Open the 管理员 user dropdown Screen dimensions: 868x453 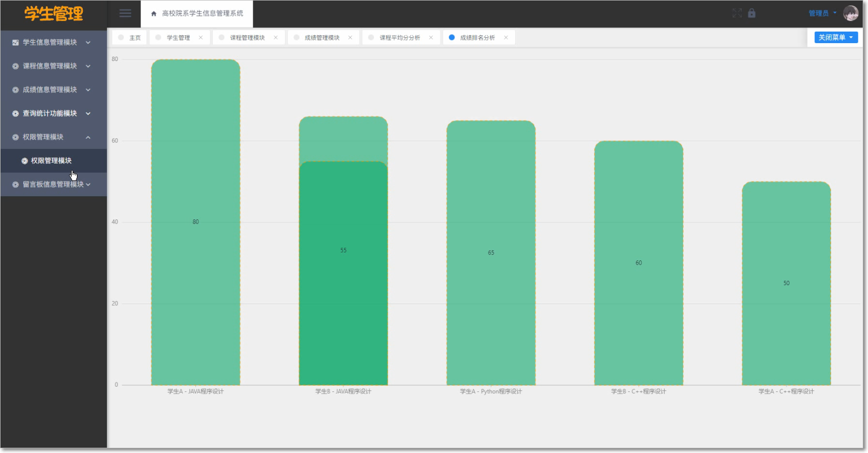point(822,13)
